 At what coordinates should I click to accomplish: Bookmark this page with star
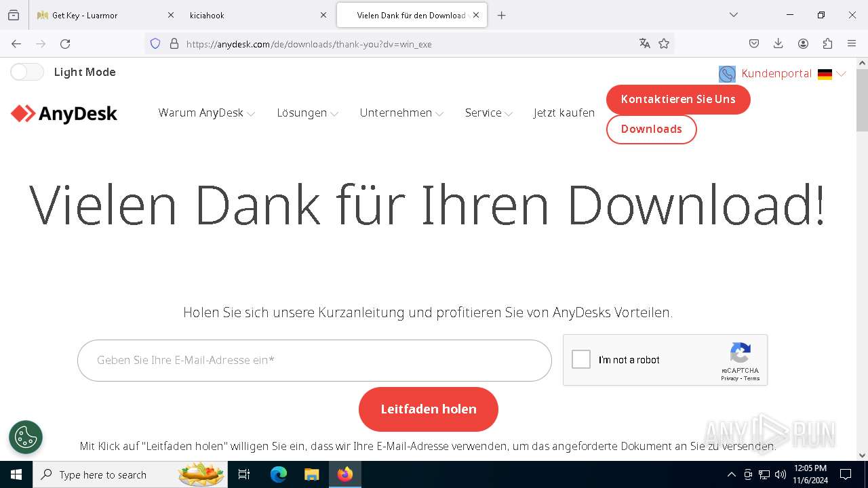(664, 43)
